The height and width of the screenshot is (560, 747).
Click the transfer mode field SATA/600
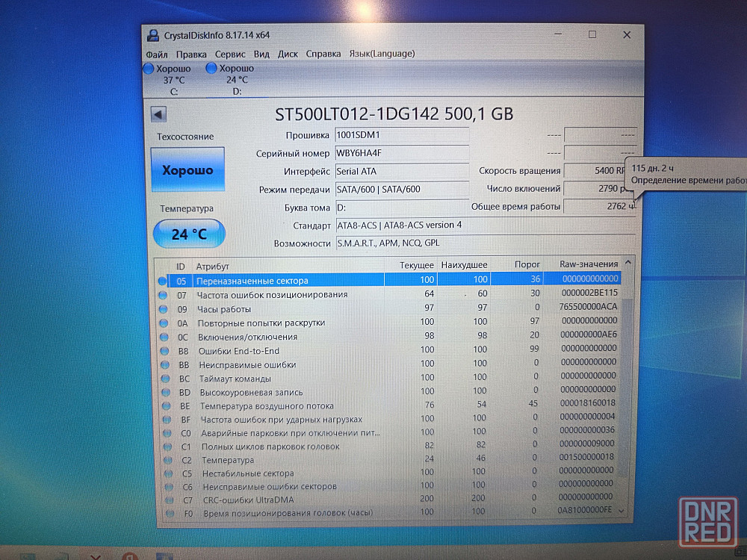point(402,190)
